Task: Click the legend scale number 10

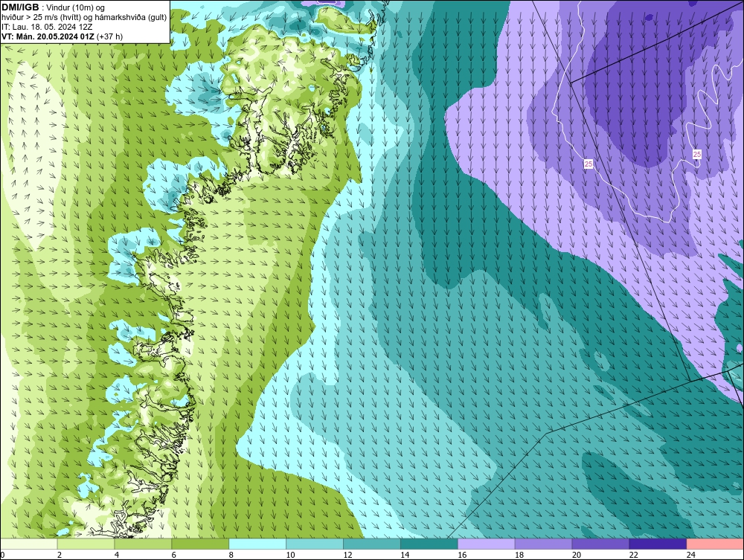Action: 290,555
